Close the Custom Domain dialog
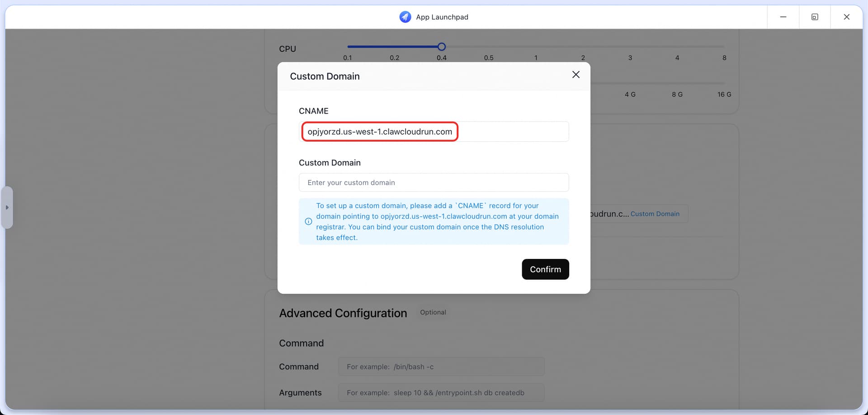Image resolution: width=868 pixels, height=415 pixels. (x=576, y=75)
